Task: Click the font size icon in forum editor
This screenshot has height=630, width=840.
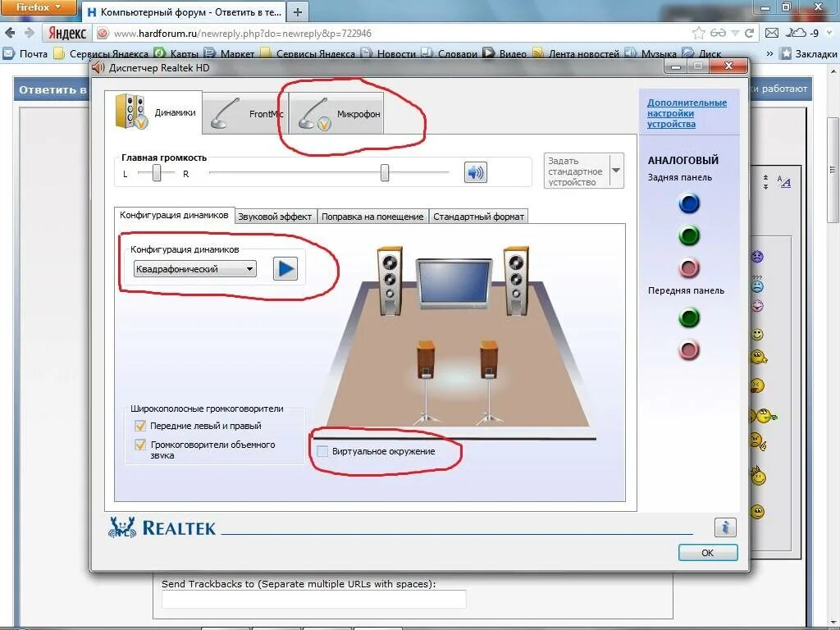Action: click(x=783, y=182)
